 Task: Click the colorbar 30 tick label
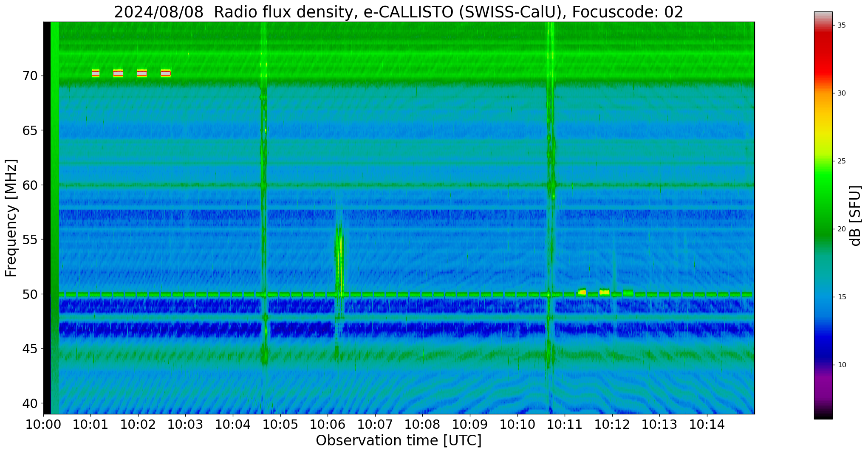click(841, 93)
